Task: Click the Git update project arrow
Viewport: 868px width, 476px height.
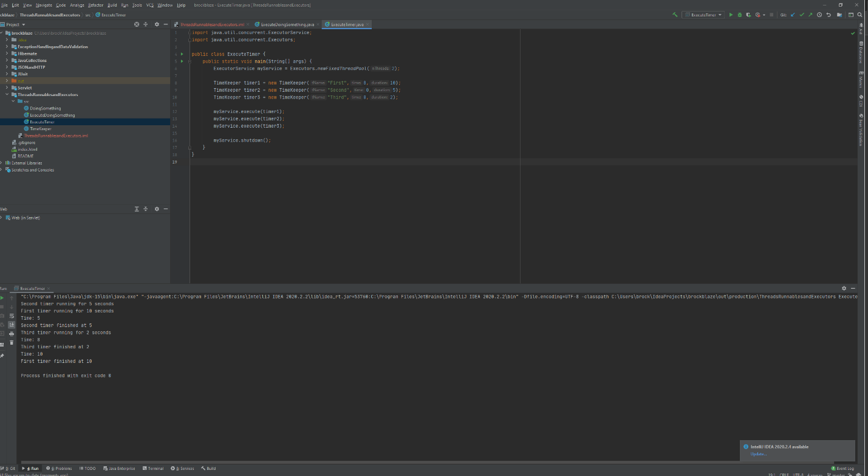Action: (x=792, y=15)
